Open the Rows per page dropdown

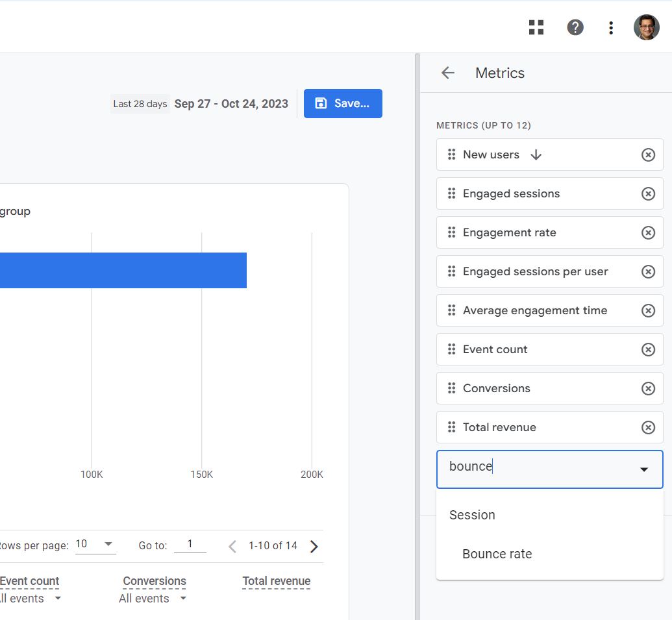(x=95, y=544)
